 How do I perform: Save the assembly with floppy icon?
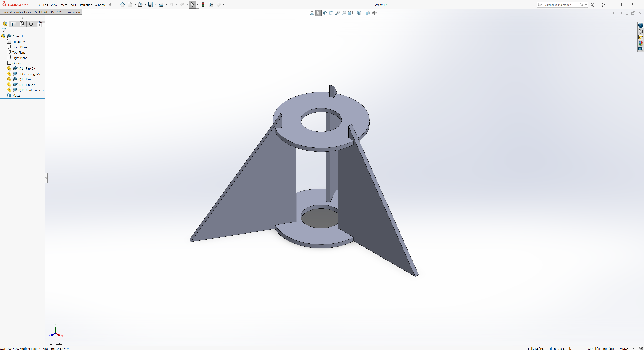pos(151,5)
